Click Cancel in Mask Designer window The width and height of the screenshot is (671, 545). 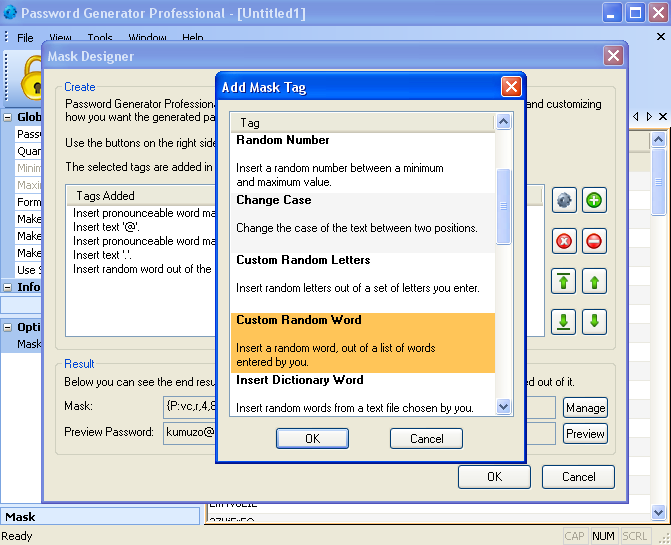tap(578, 477)
